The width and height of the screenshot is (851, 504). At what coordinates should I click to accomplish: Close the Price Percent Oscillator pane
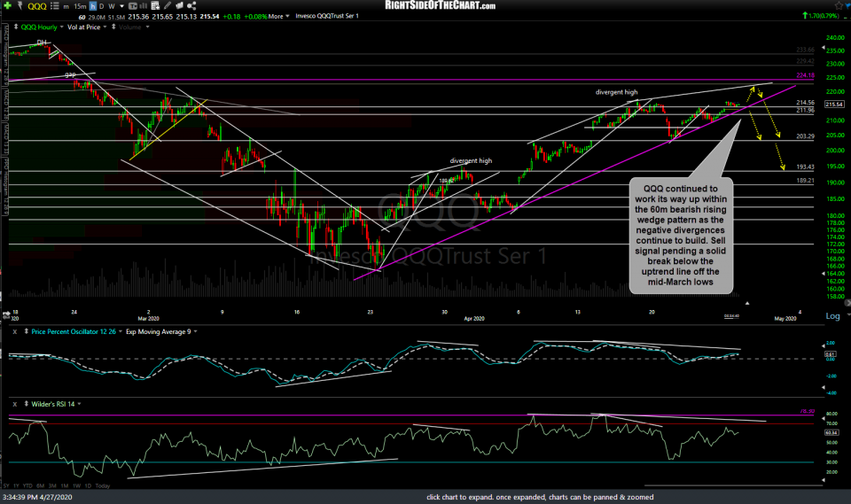point(15,331)
